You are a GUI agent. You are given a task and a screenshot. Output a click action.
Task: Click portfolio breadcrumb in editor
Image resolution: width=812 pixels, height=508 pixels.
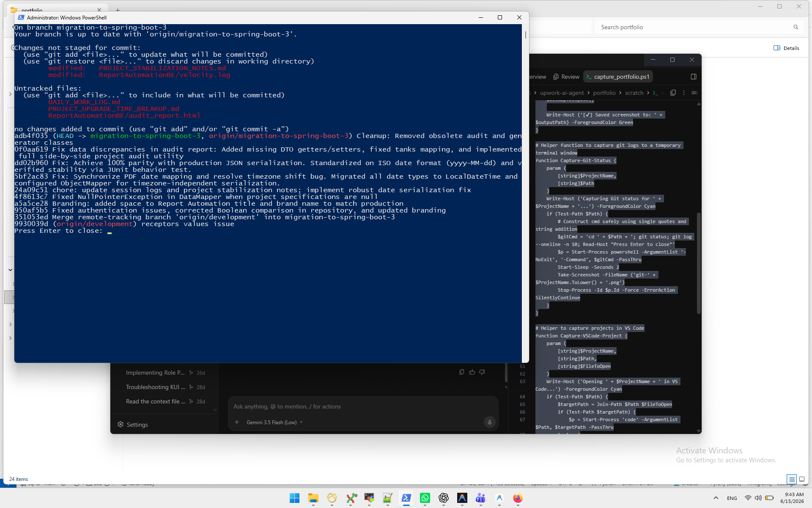point(604,93)
